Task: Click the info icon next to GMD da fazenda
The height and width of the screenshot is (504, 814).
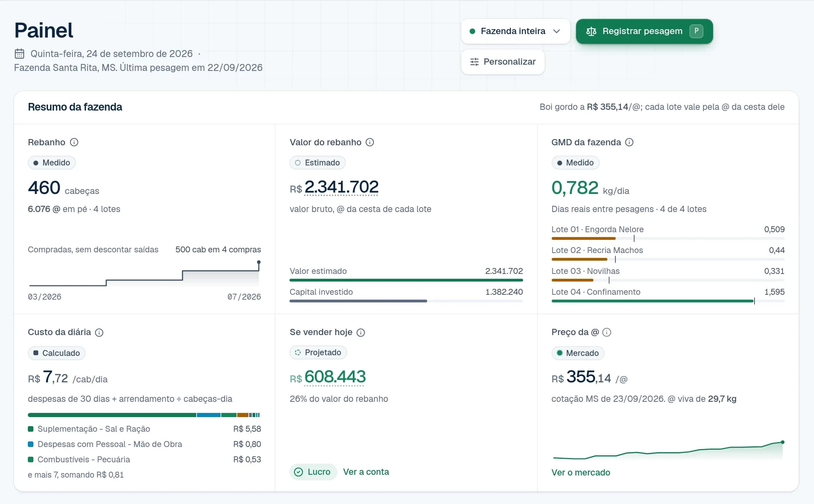Action: pyautogui.click(x=629, y=142)
